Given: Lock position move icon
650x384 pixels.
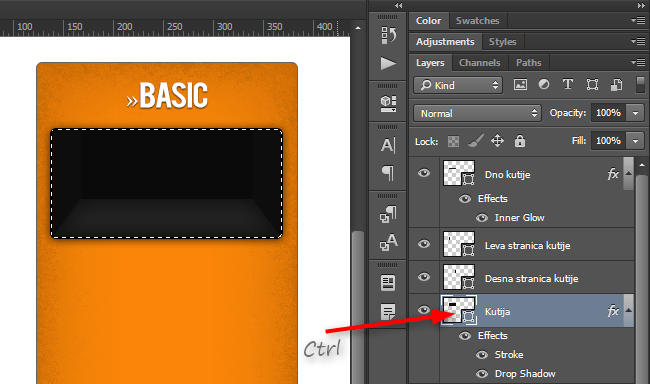Looking at the screenshot, I should pos(497,141).
